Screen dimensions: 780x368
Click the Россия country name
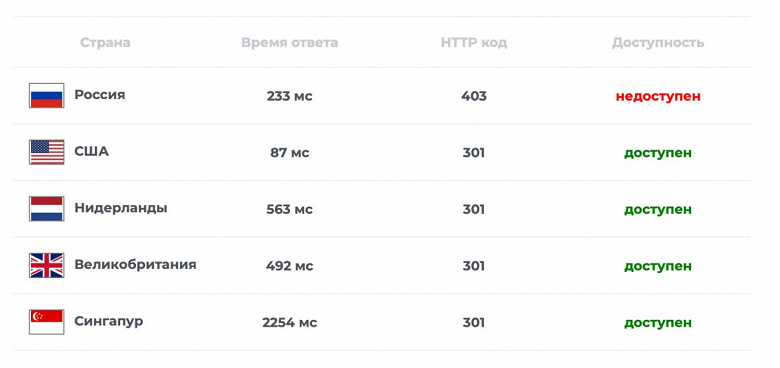click(x=100, y=95)
